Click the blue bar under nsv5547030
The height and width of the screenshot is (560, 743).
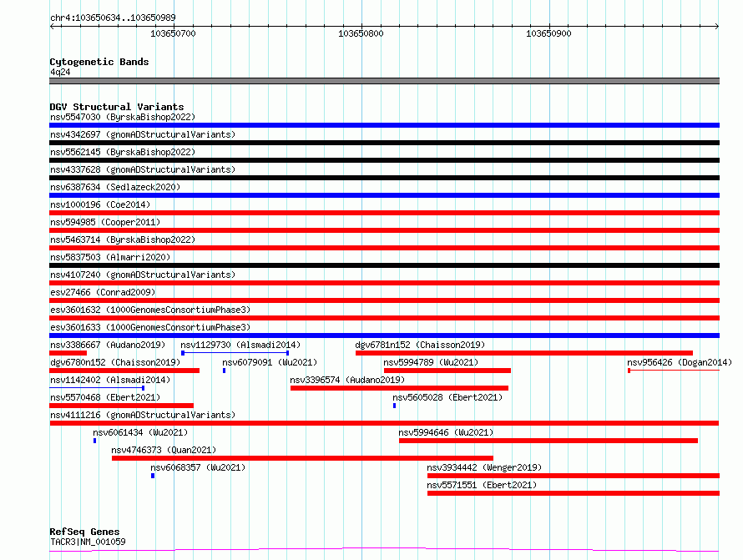(x=384, y=125)
